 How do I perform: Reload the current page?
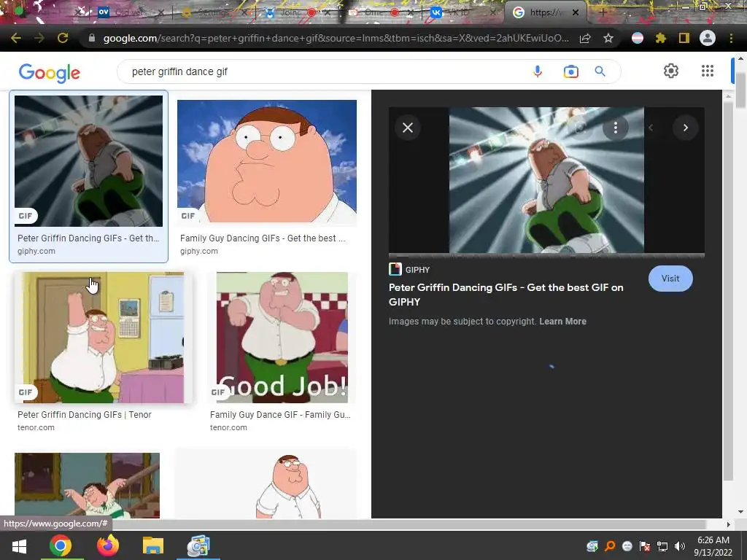coord(63,38)
